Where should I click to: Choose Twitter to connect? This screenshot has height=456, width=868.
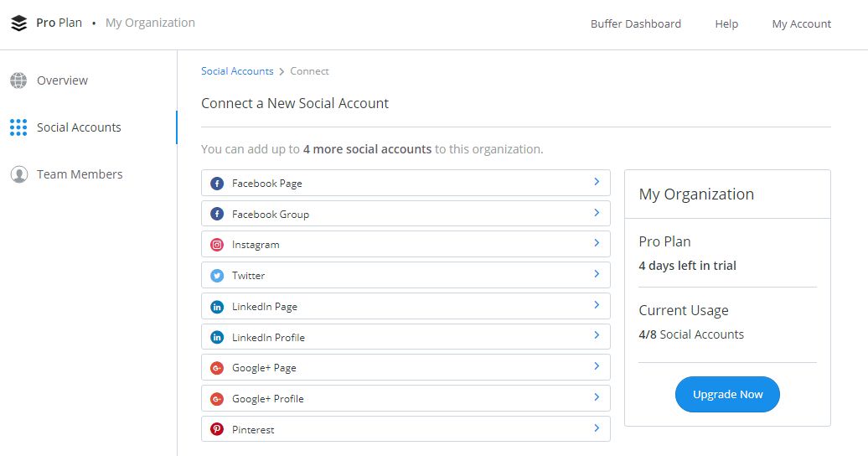406,275
